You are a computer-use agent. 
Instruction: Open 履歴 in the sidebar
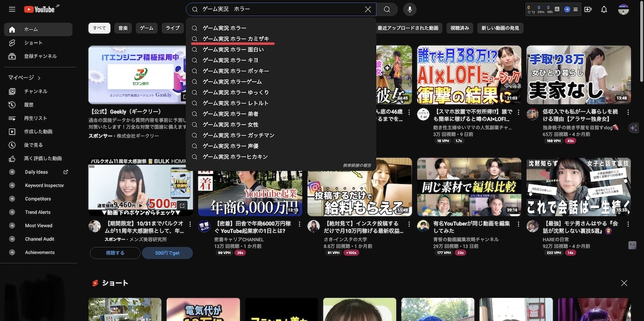tap(38, 105)
